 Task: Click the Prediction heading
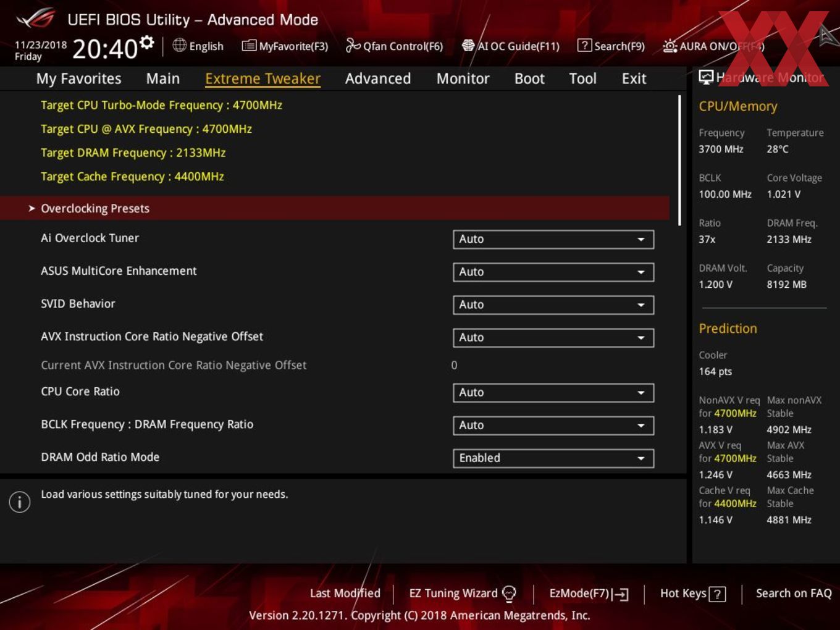728,329
